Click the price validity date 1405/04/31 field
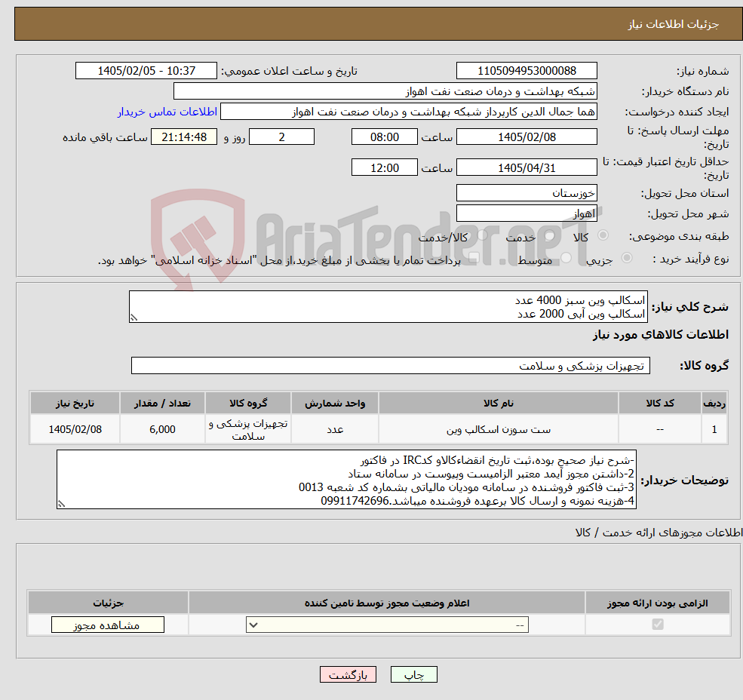Image resolution: width=743 pixels, height=700 pixels. pos(527,167)
